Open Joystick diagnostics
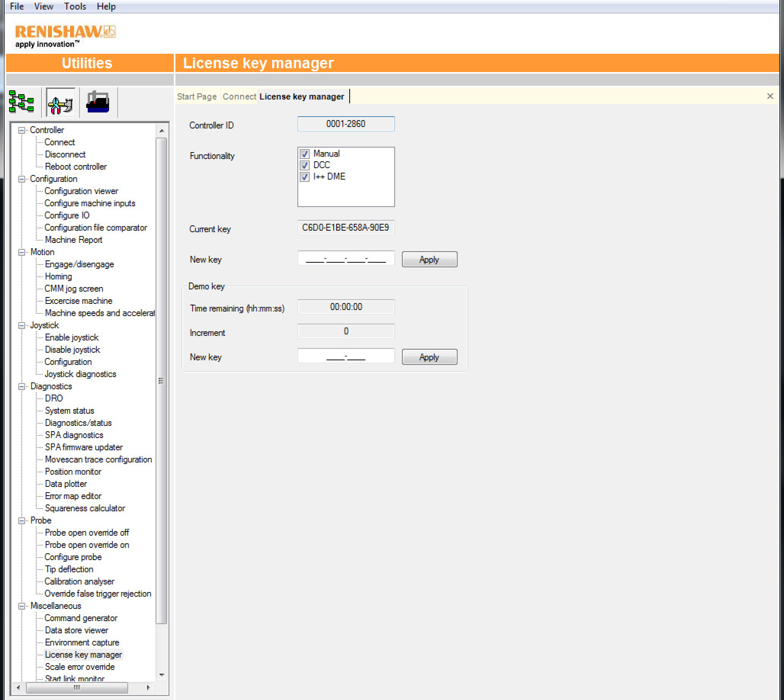The image size is (784, 700). pyautogui.click(x=80, y=374)
